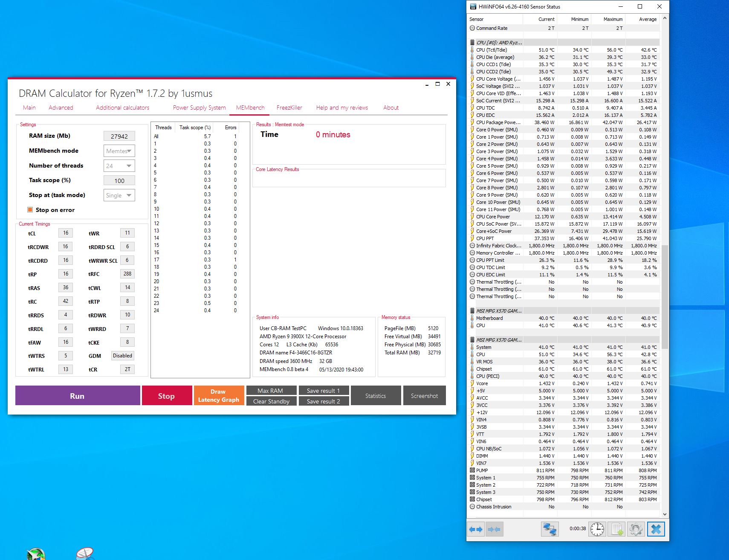The width and height of the screenshot is (729, 560).
Task: Select the MEMbench tab
Action: pos(250,107)
